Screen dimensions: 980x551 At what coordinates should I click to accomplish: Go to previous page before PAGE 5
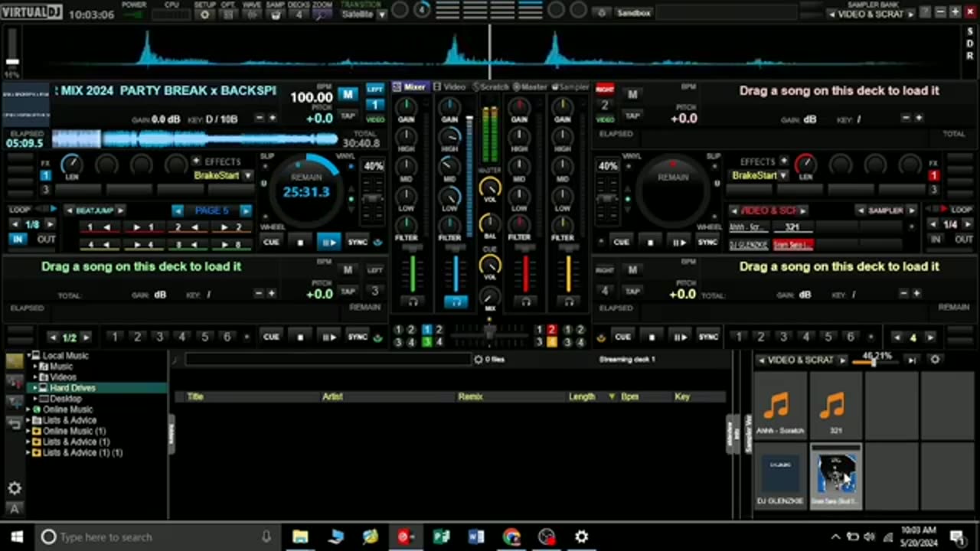click(178, 210)
